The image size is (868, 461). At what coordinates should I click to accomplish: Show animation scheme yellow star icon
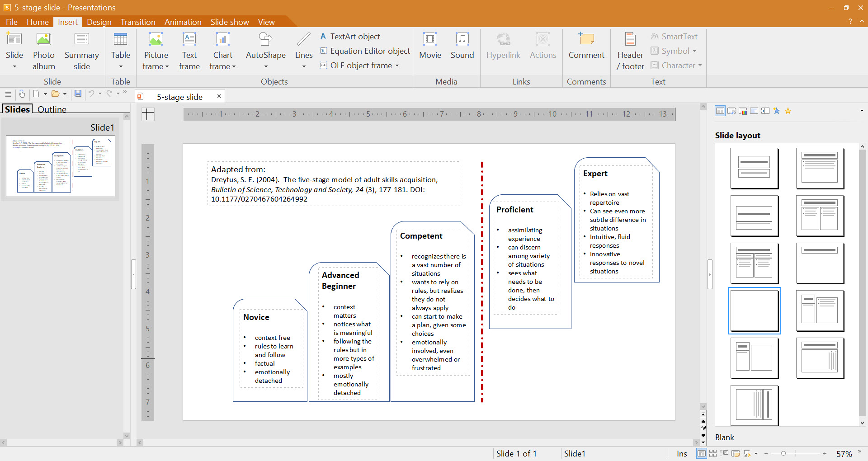pyautogui.click(x=788, y=111)
